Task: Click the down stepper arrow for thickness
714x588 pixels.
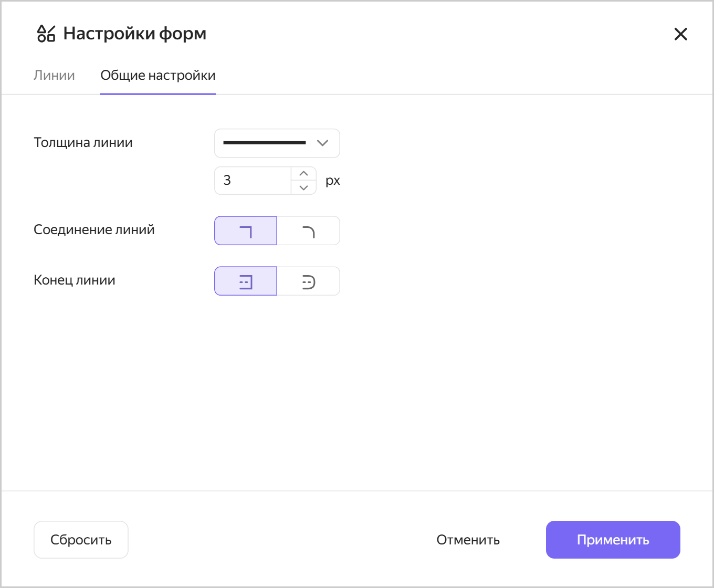Action: [x=303, y=188]
